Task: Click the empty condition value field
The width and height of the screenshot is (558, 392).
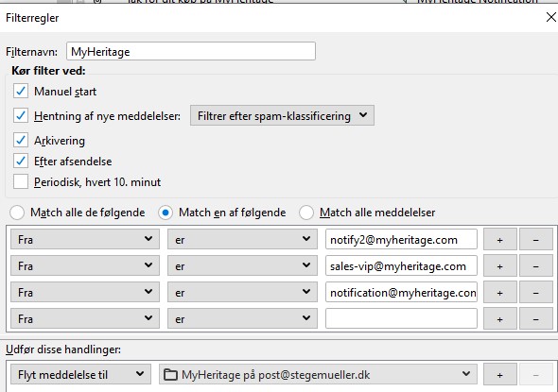Action: point(401,318)
